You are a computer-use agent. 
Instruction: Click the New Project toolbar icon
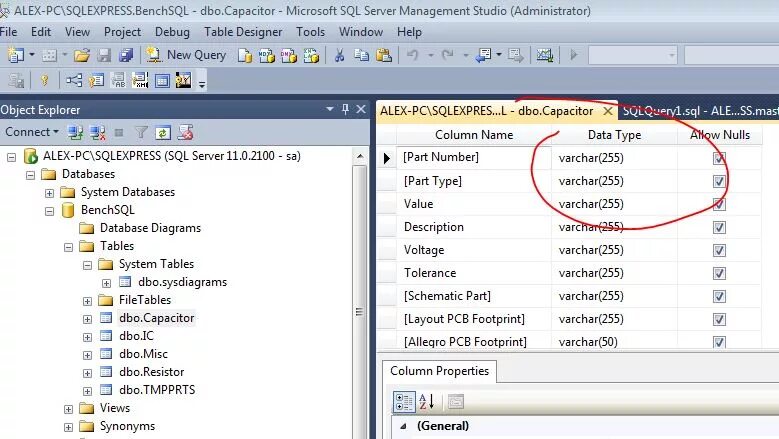click(15, 55)
